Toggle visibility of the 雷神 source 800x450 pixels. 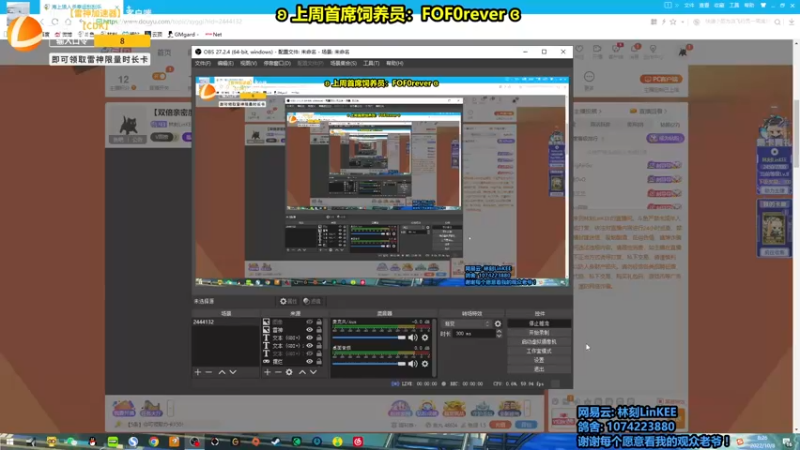click(309, 330)
